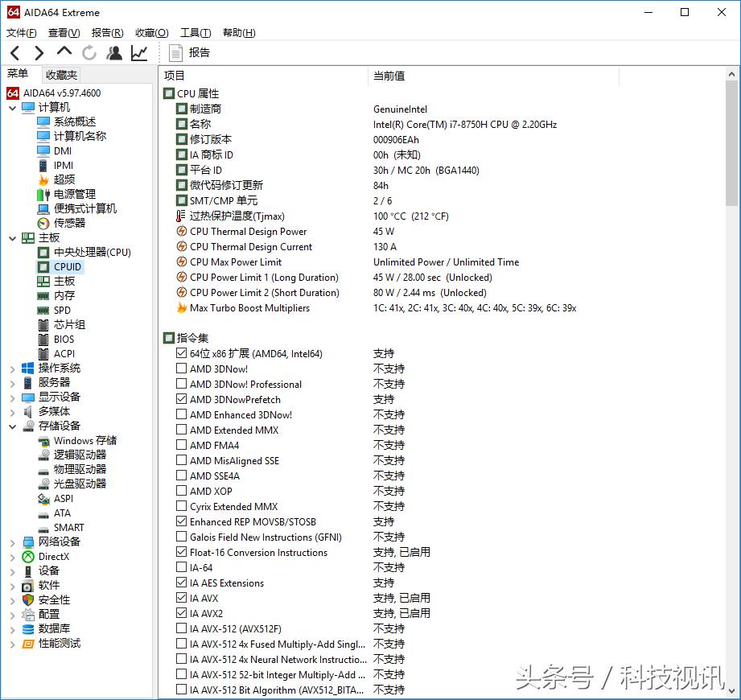
Task: Expand the 性能测试 tree node
Action: click(x=13, y=644)
